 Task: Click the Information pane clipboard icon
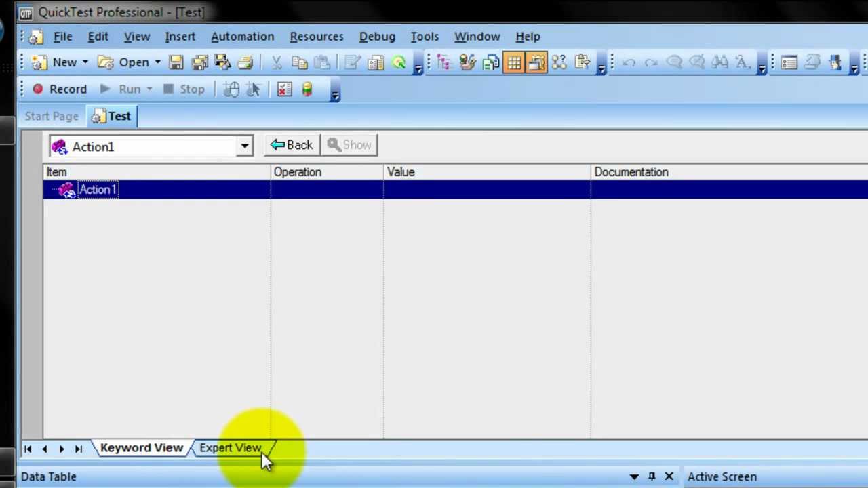[x=582, y=62]
